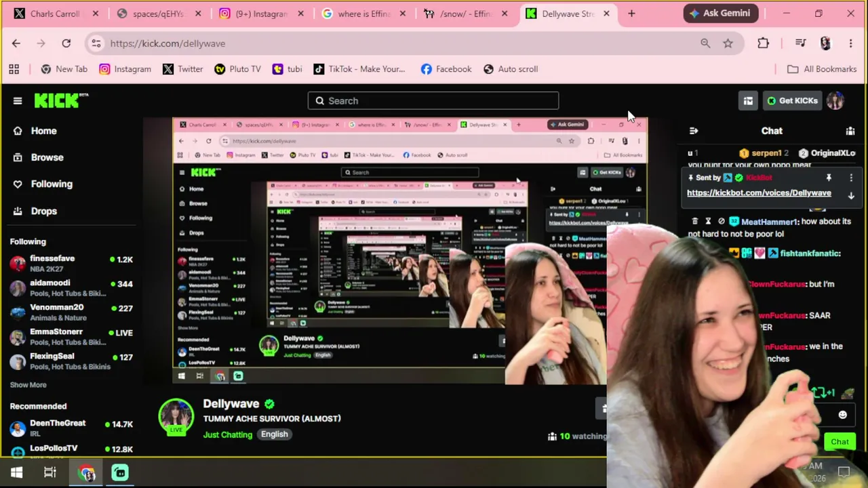868x488 pixels.
Task: Open the Venomman20 channel in Following
Action: point(71,312)
